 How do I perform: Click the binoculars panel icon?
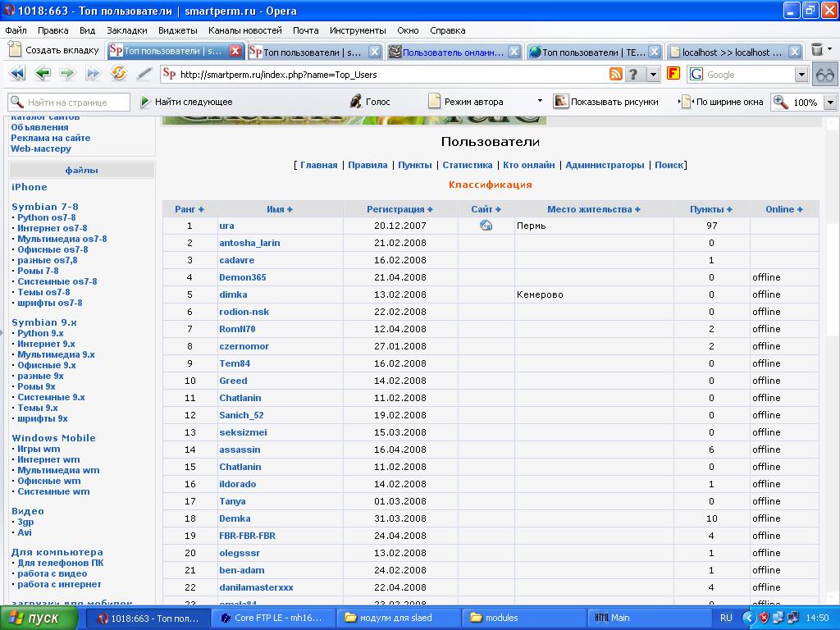[x=824, y=74]
